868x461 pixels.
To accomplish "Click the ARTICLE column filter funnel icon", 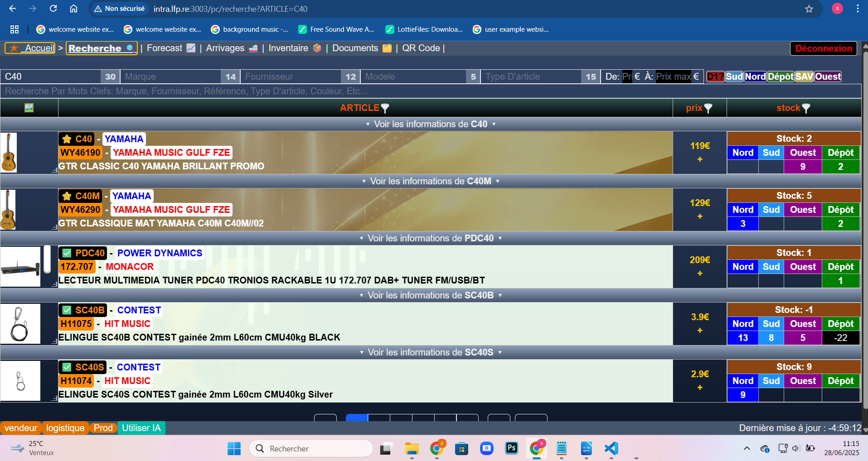I will (x=385, y=108).
